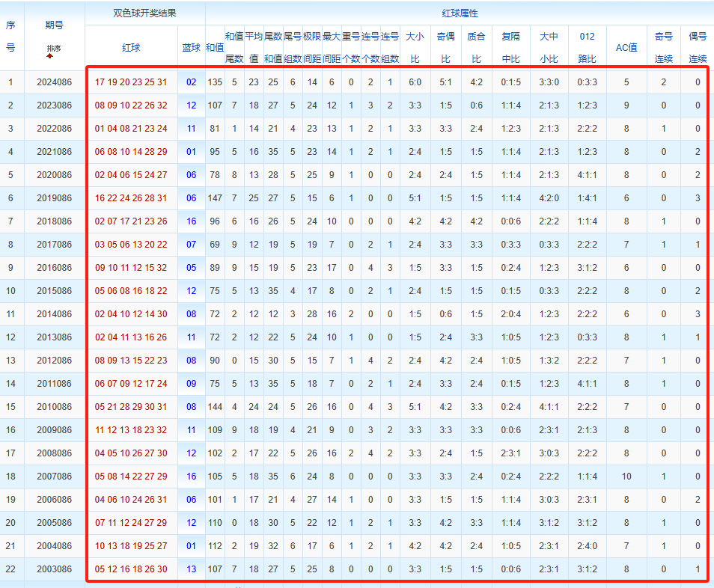Image resolution: width=714 pixels, height=588 pixels.
Task: Click red balls 08 09 13 15 22 23
Action: pyautogui.click(x=131, y=361)
